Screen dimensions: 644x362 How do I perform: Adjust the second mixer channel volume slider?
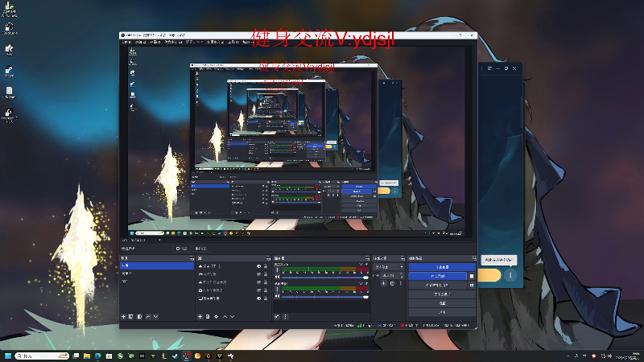(x=325, y=297)
